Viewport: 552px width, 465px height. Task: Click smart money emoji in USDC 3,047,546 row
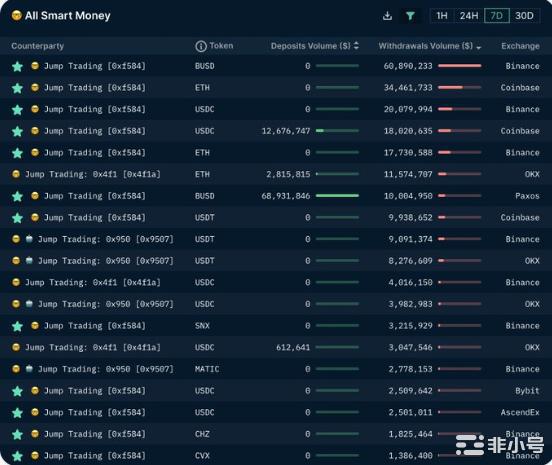[x=16, y=347]
